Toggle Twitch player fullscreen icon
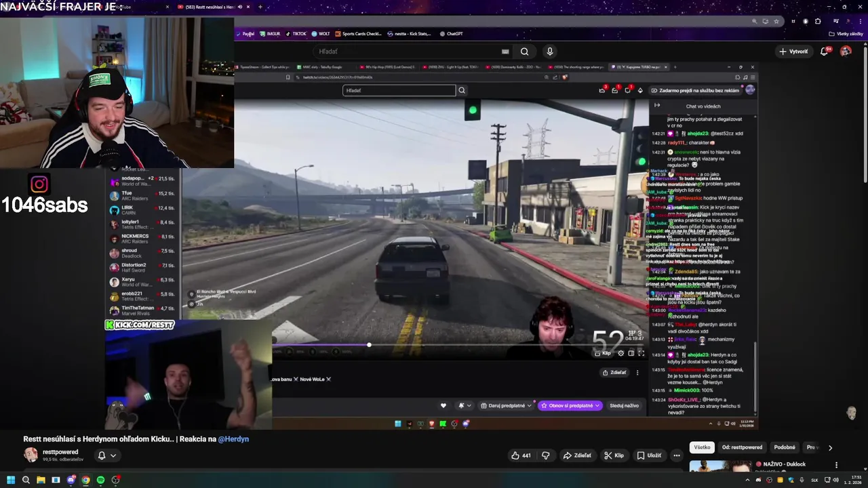The image size is (868, 488). coord(641,353)
